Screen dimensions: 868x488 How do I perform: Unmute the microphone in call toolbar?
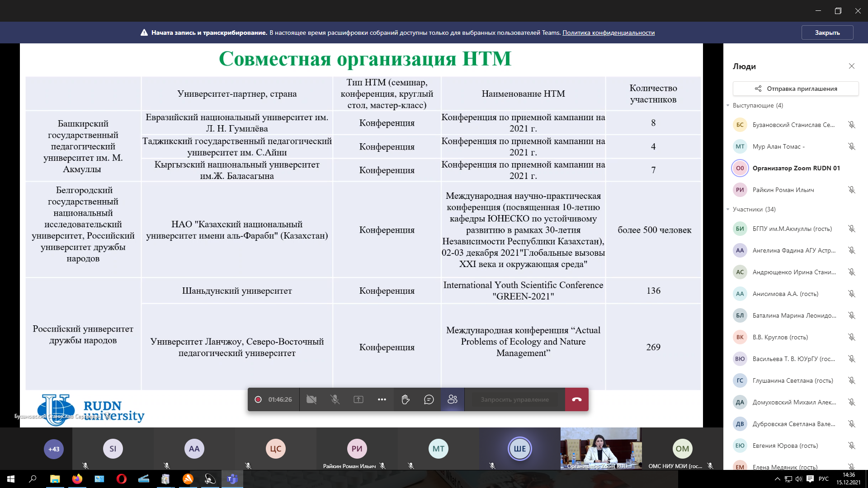tap(335, 399)
